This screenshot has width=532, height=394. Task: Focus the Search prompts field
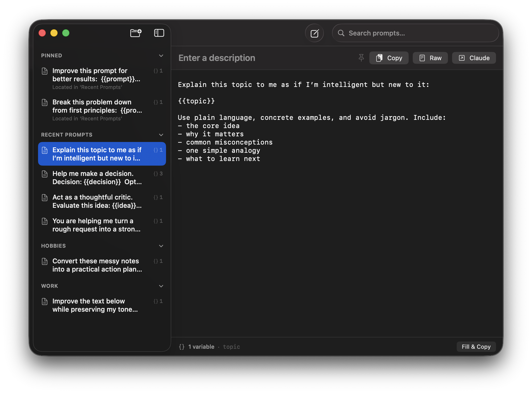coord(416,33)
